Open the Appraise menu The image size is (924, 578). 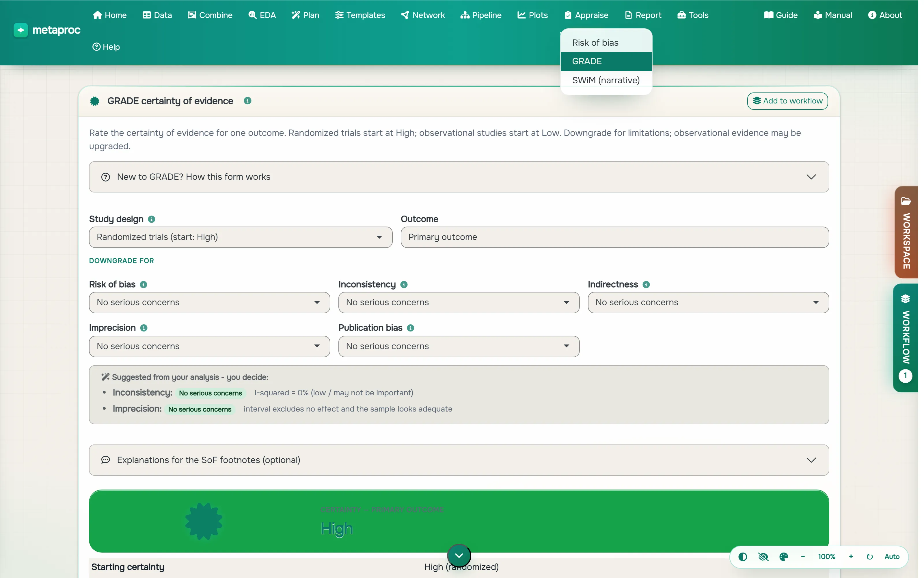[x=586, y=15]
